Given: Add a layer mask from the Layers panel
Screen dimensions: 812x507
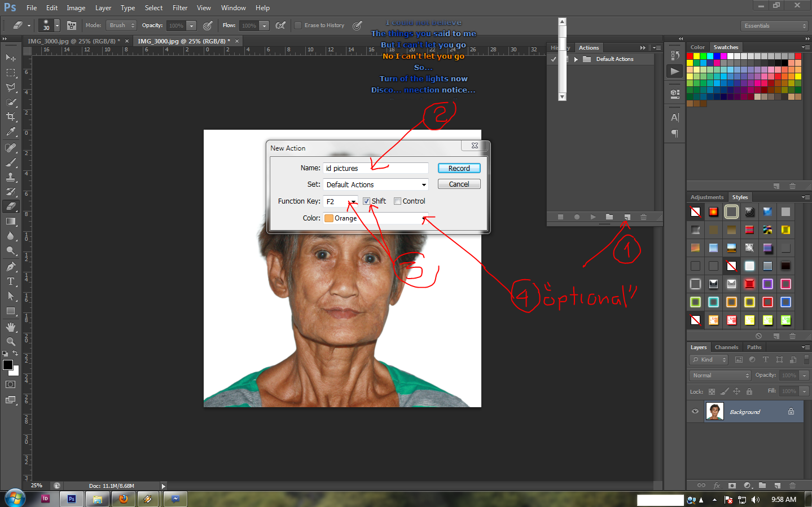Looking at the screenshot, I should coord(732,485).
